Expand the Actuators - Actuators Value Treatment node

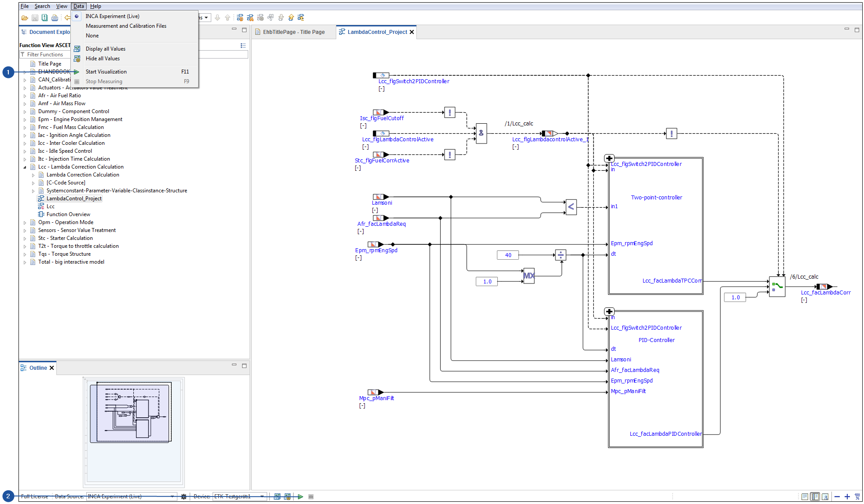[24, 88]
